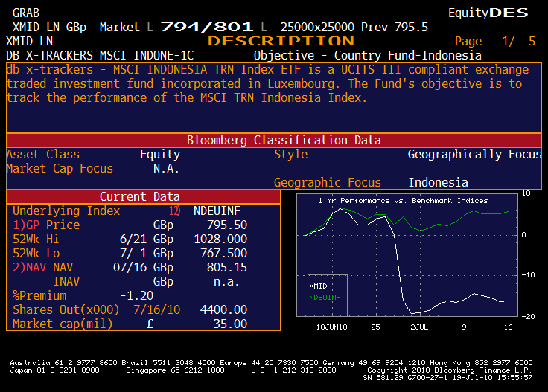The height and width of the screenshot is (392, 548).
Task: Click the SN 581129 timestamp line
Action: point(447,378)
